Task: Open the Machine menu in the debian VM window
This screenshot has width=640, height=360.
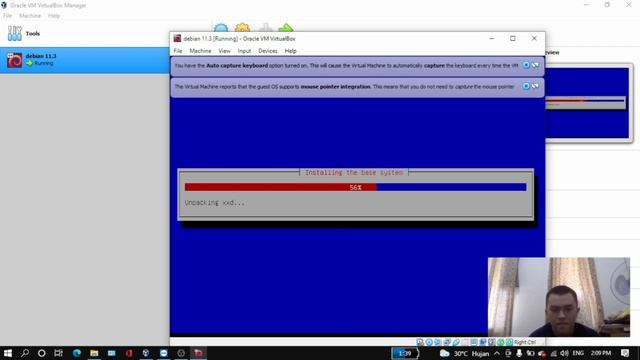Action: [x=200, y=51]
